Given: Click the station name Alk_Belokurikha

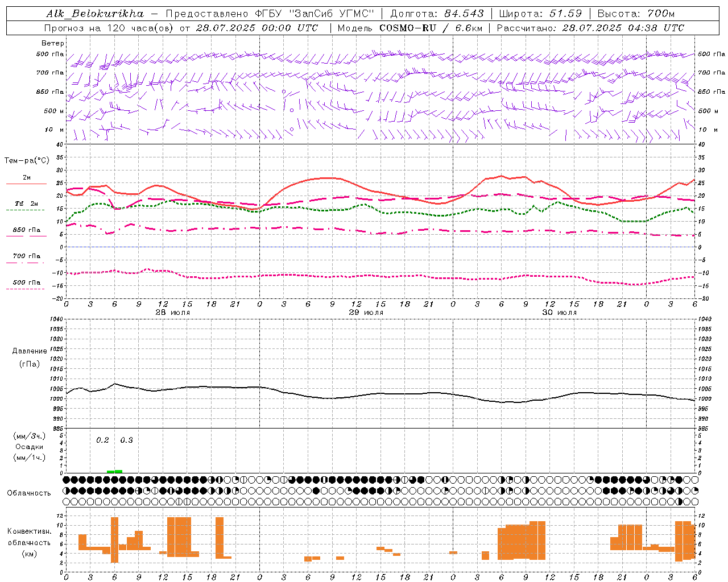Looking at the screenshot, I should tap(96, 14).
